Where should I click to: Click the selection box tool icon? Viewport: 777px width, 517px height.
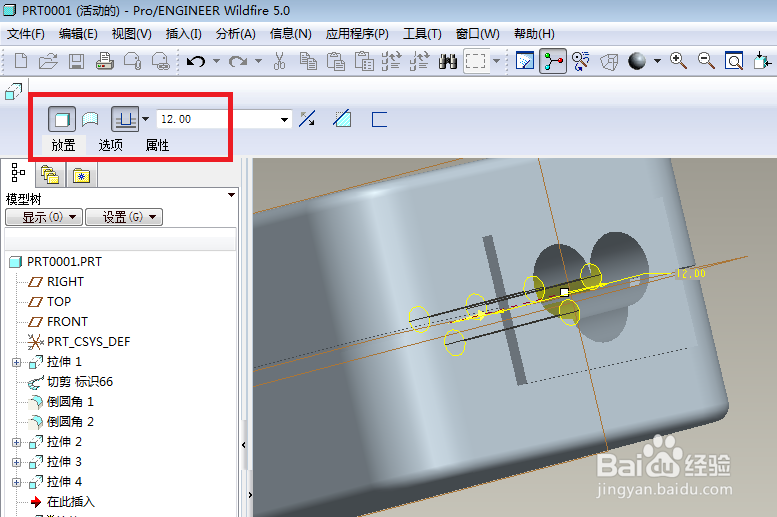(476, 61)
